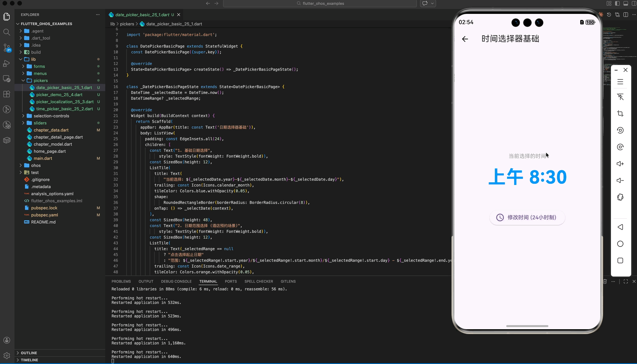The height and width of the screenshot is (364, 637).
Task: Toggle primary side bar layout icon
Action: tap(617, 4)
